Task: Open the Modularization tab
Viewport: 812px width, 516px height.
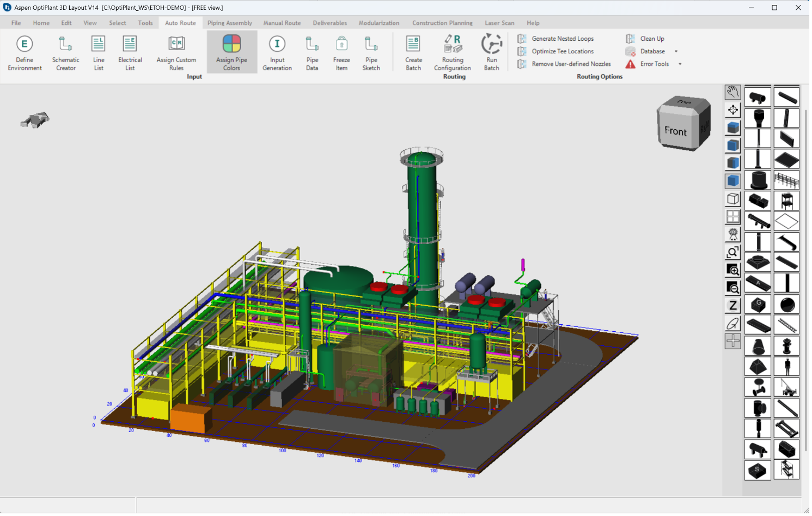Action: [379, 23]
